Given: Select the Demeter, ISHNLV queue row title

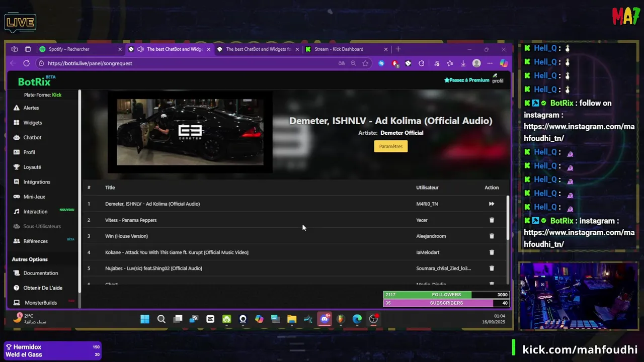Looking at the screenshot, I should (x=152, y=204).
